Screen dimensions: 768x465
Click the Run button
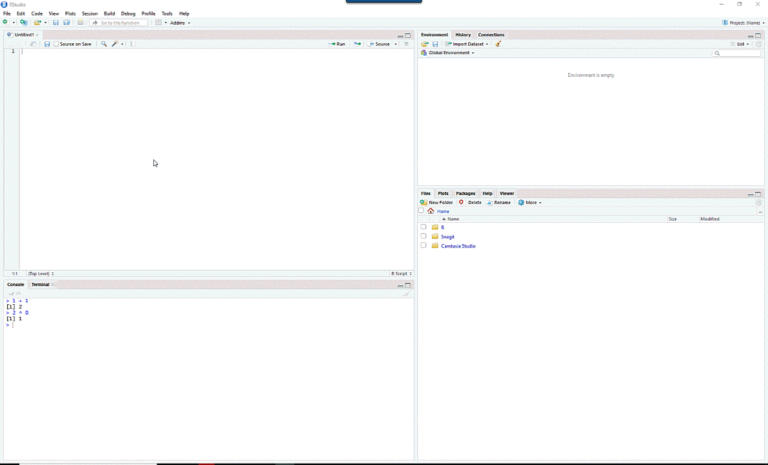pos(338,44)
